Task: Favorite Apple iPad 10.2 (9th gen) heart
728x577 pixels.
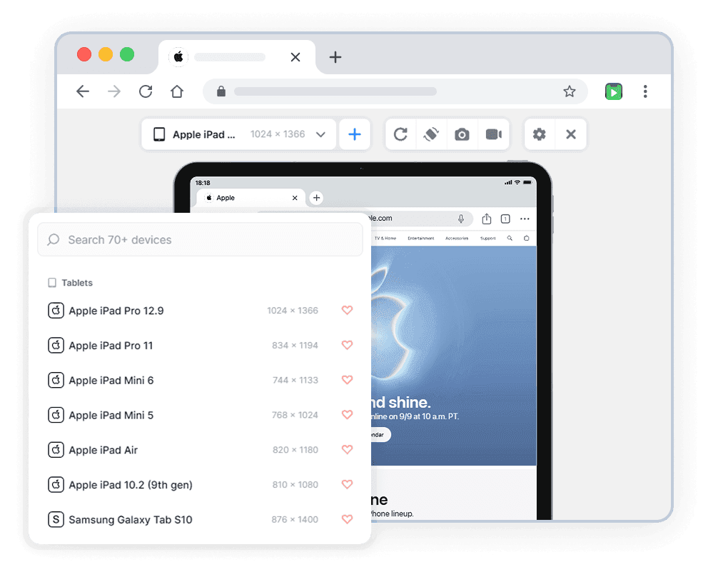Action: 348,484
